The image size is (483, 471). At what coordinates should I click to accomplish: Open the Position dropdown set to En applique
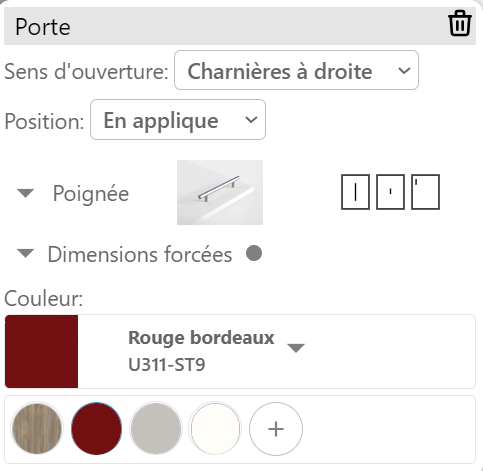click(178, 120)
